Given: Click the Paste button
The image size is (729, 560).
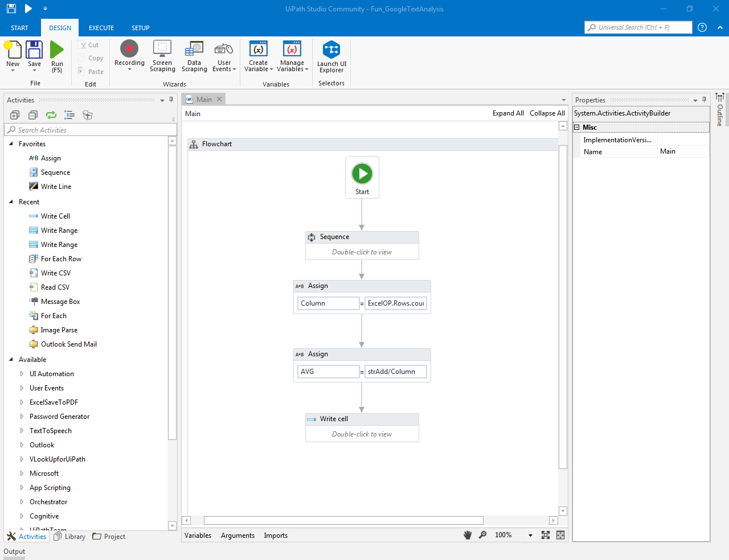Looking at the screenshot, I should pos(91,72).
